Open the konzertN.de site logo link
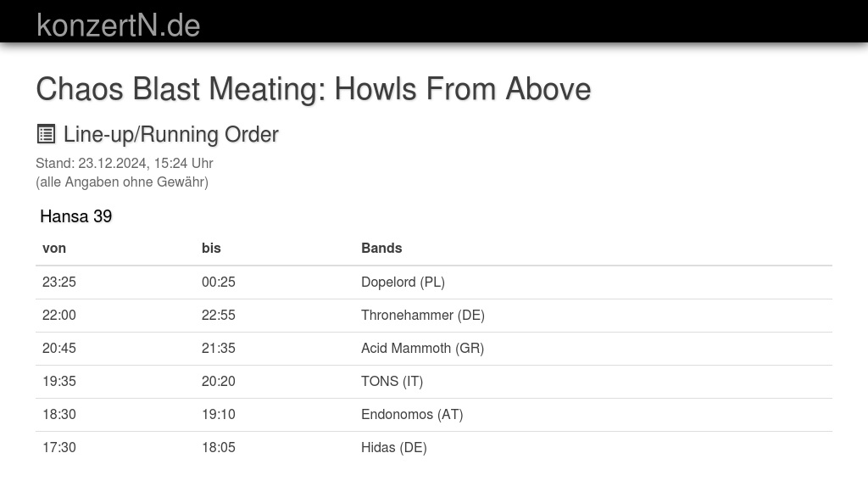The height and width of the screenshot is (481, 868). (x=119, y=25)
